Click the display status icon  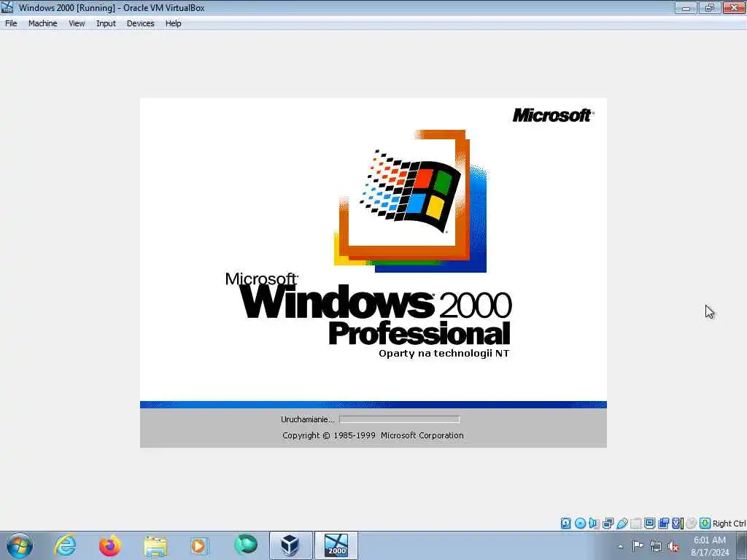[649, 523]
